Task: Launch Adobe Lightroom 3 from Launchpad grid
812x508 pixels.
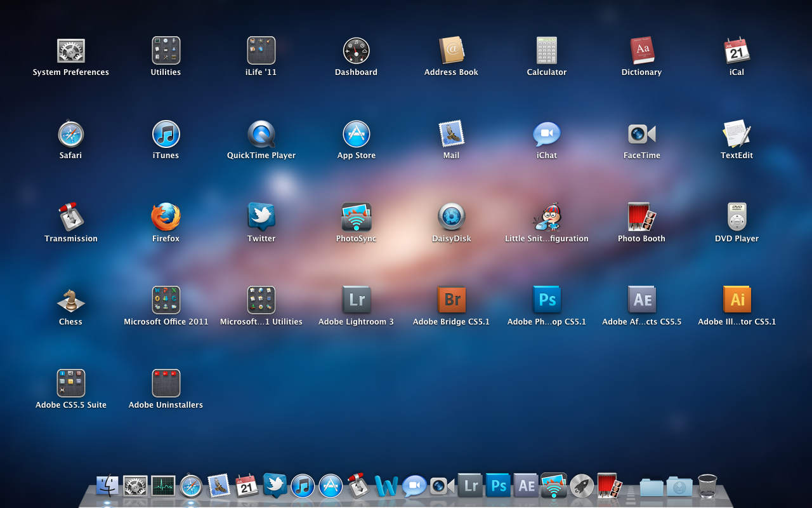Action: pyautogui.click(x=357, y=300)
